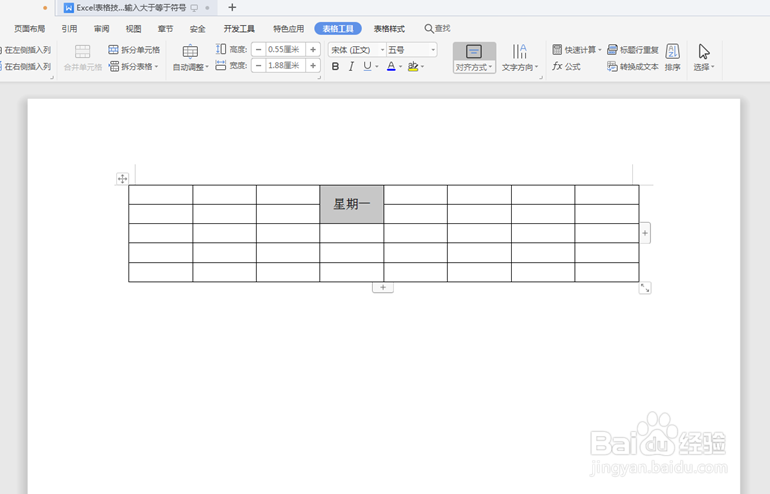Click the column width (宽度) icon

click(x=221, y=65)
